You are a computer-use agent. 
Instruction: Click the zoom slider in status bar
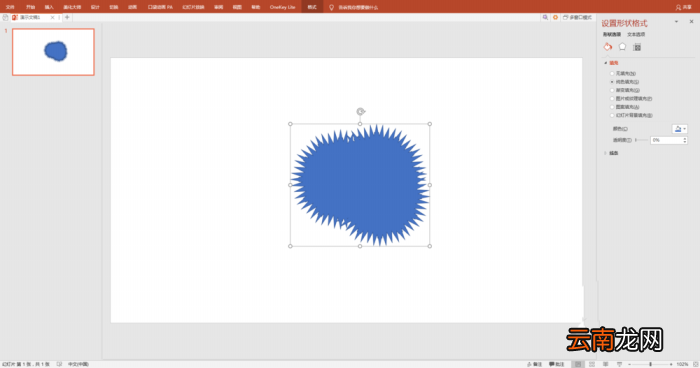pos(650,364)
